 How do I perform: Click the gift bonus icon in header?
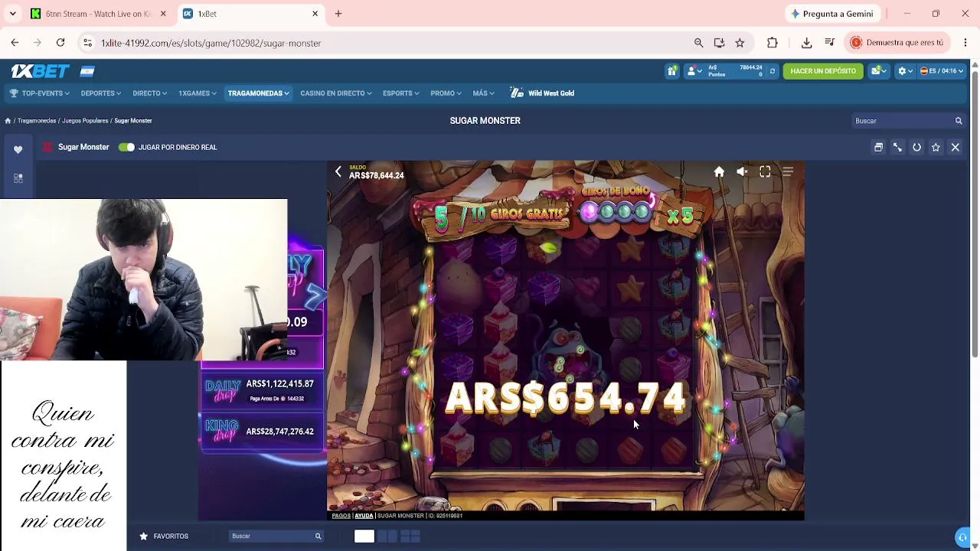pos(671,71)
